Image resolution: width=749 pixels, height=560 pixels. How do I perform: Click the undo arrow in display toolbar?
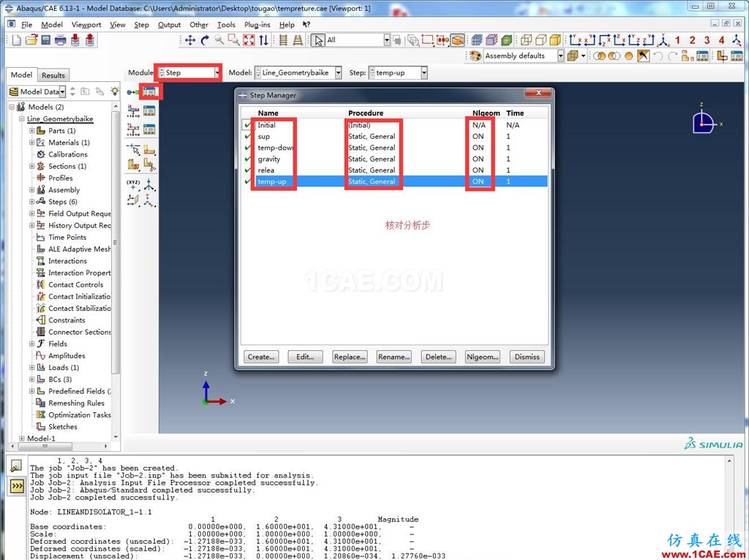(658, 56)
